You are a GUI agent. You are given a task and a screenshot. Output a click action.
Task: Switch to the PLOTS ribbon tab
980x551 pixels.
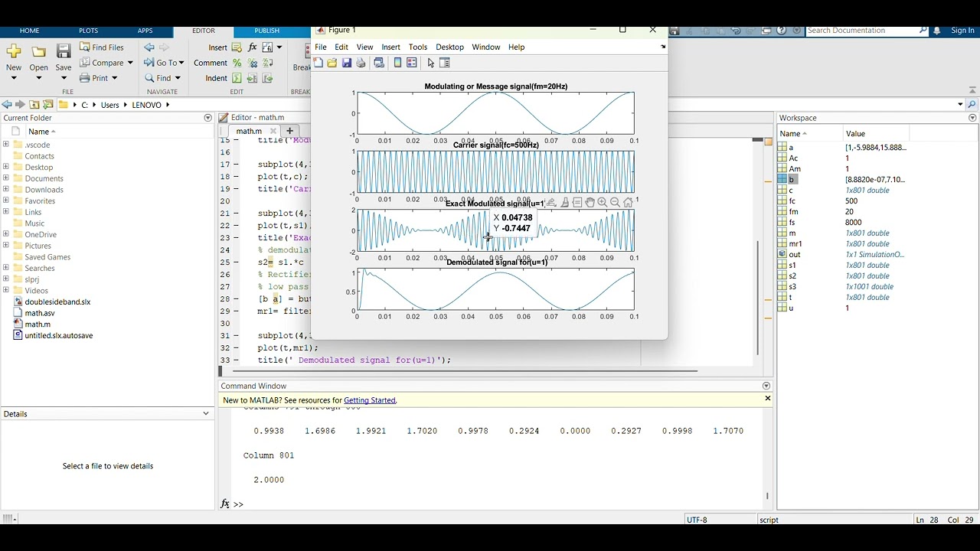88,31
